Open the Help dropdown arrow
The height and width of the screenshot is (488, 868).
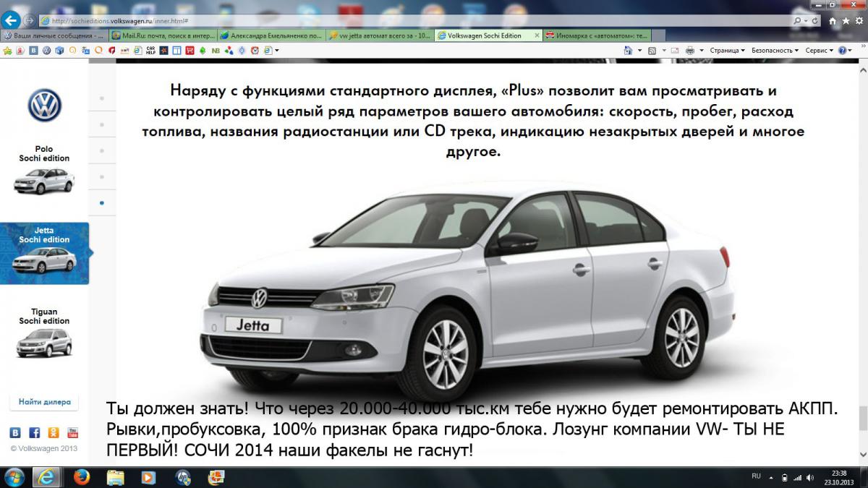pyautogui.click(x=851, y=51)
